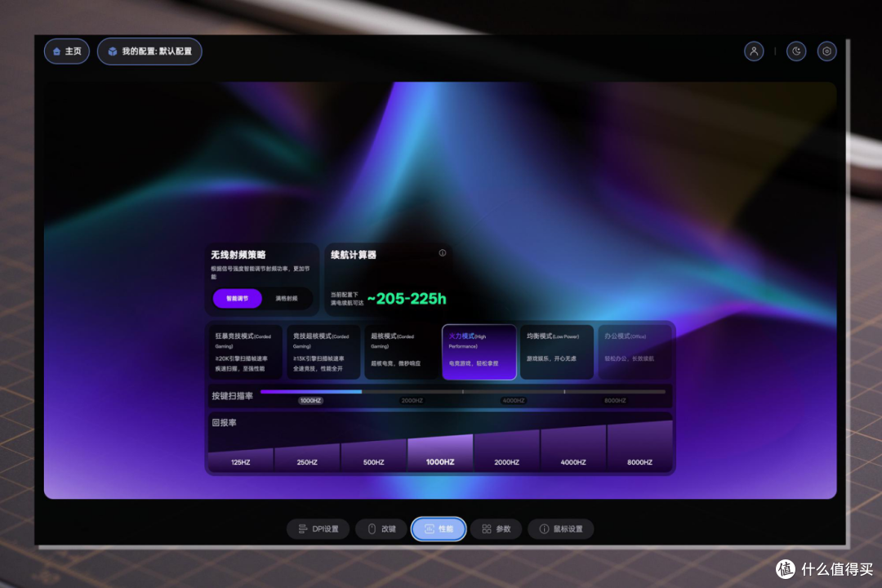Choose 均衡模式 Low Power card
The height and width of the screenshot is (588, 882).
point(557,352)
